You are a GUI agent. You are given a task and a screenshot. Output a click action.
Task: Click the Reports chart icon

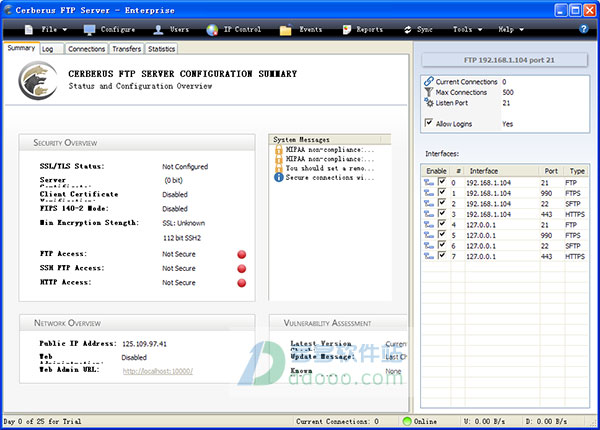(x=347, y=30)
